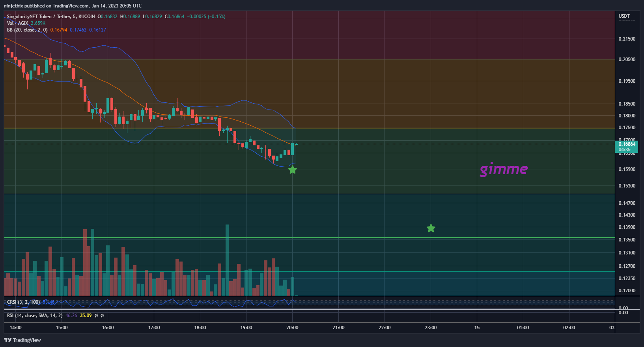Click the 0.14300 price axis label
The height and width of the screenshot is (347, 644).
[627, 215]
